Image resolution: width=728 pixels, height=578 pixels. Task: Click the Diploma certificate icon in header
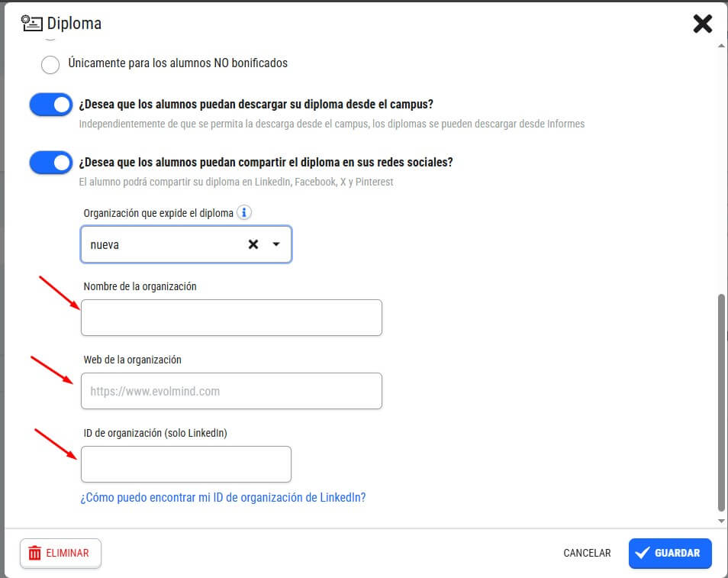[31, 23]
